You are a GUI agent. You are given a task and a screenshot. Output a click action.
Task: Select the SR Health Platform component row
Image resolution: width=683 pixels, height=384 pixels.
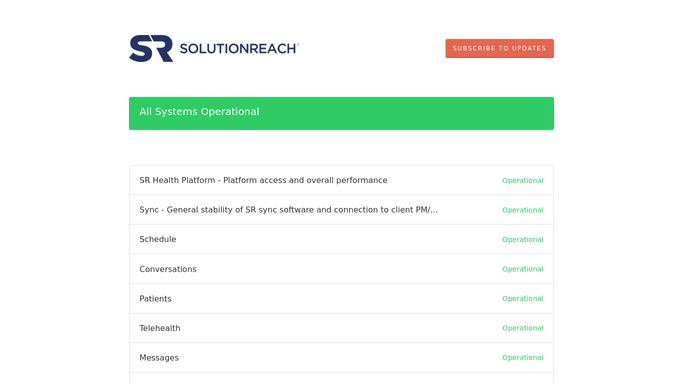point(341,180)
